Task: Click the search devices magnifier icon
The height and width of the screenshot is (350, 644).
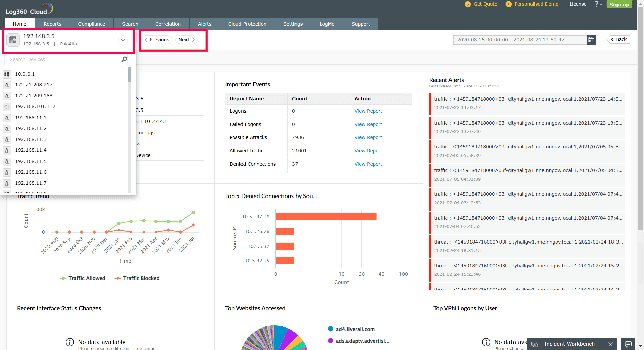Action: 124,59
